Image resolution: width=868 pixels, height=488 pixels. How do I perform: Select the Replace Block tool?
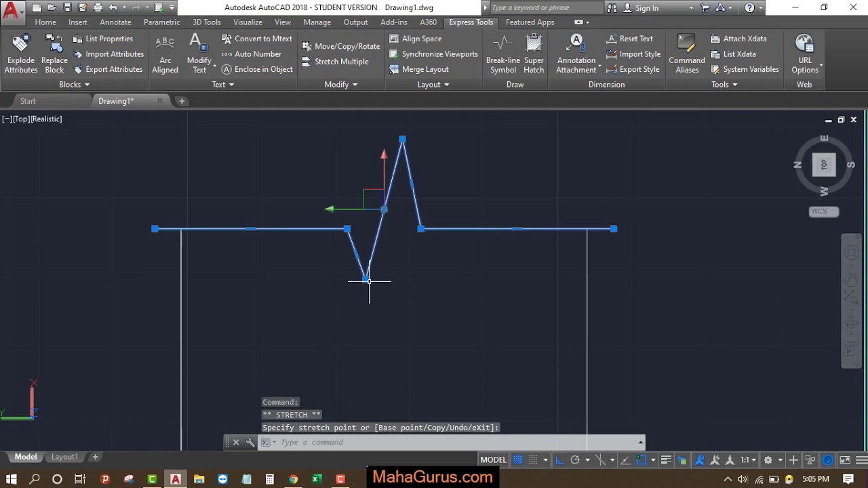tap(54, 54)
